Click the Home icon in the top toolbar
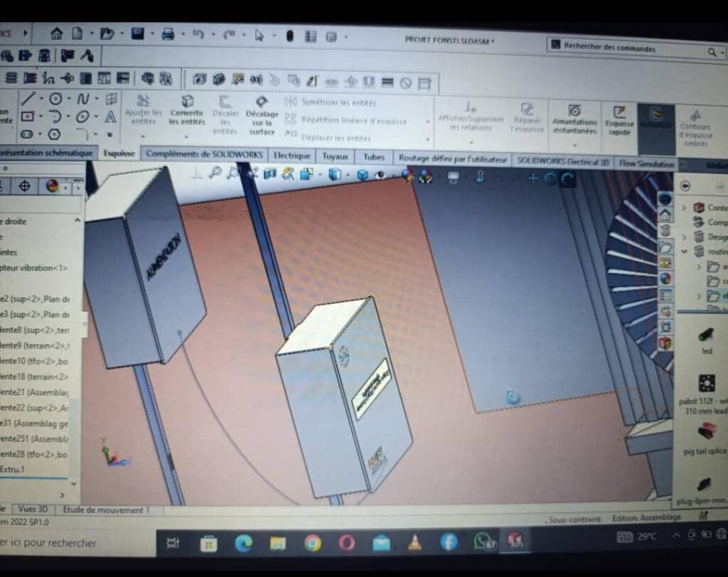 (x=56, y=33)
